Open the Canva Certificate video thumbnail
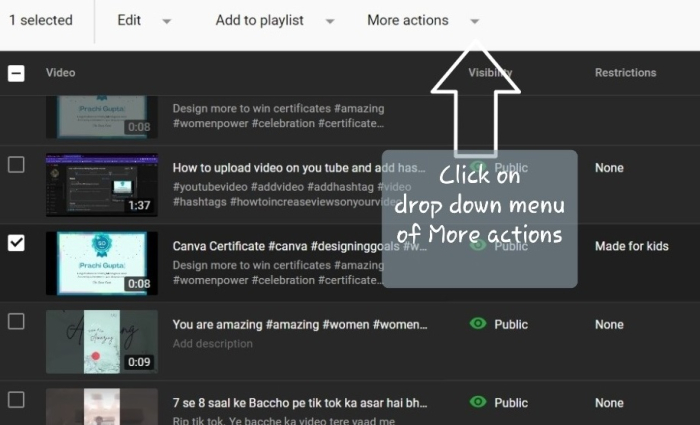The image size is (700, 425). tap(101, 263)
